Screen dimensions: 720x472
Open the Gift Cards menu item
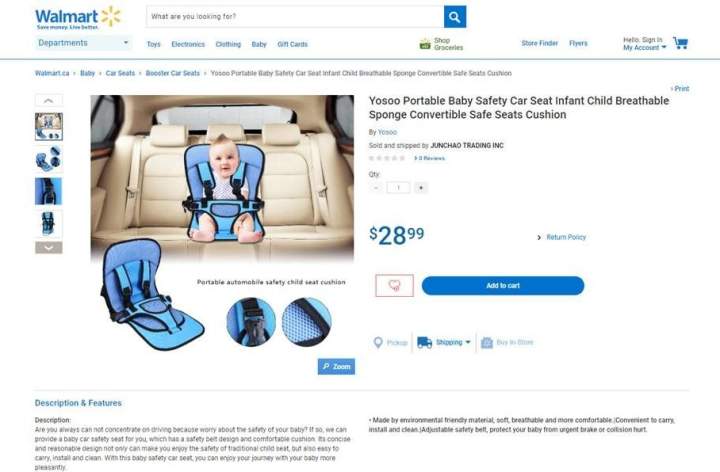point(292,44)
